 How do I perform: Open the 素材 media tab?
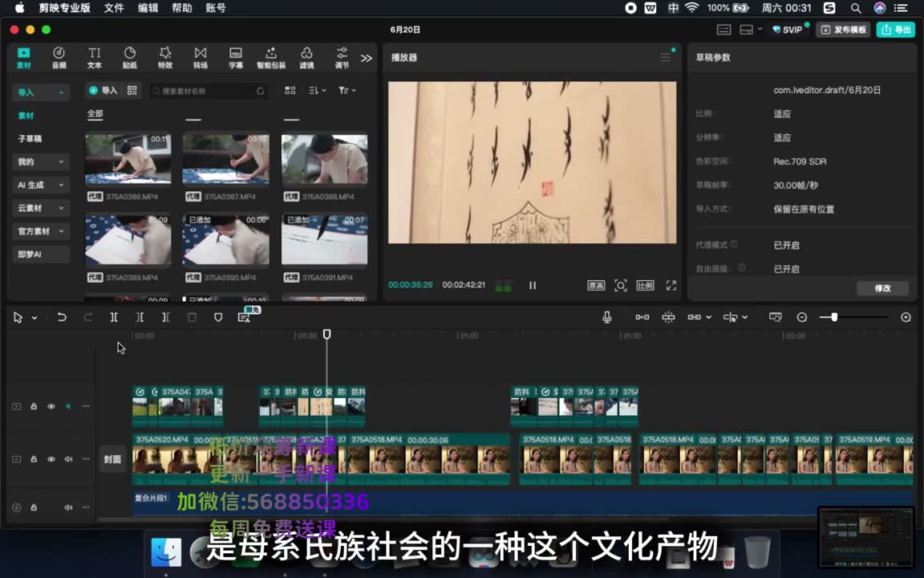point(23,58)
